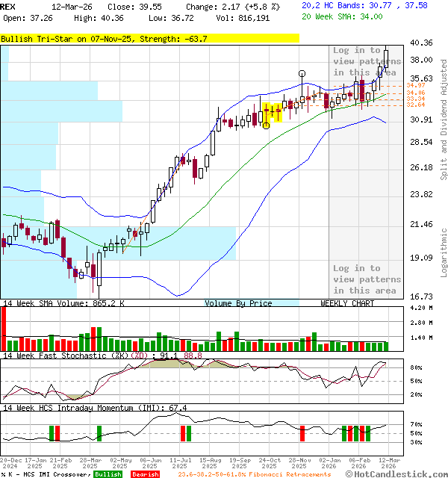Click the red Bearish legend badge
Viewport: 448px width, 478px height.
coord(143,474)
